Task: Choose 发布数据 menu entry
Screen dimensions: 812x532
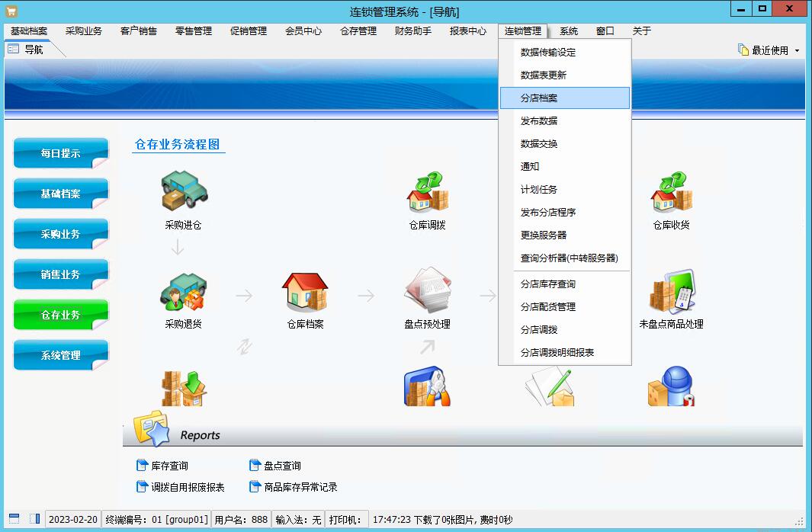Action: coord(565,120)
